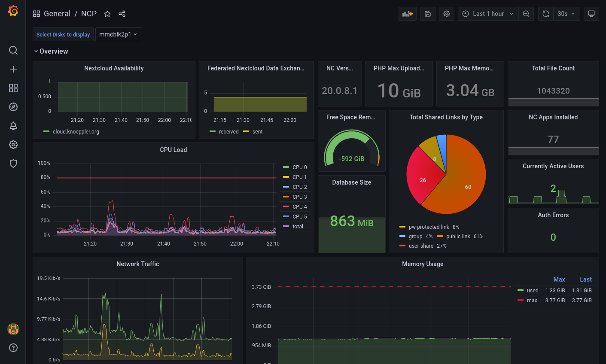Screen dimensions: 606x364
Task: Cycle view mode with monitor icon
Action: pyautogui.click(x=591, y=14)
